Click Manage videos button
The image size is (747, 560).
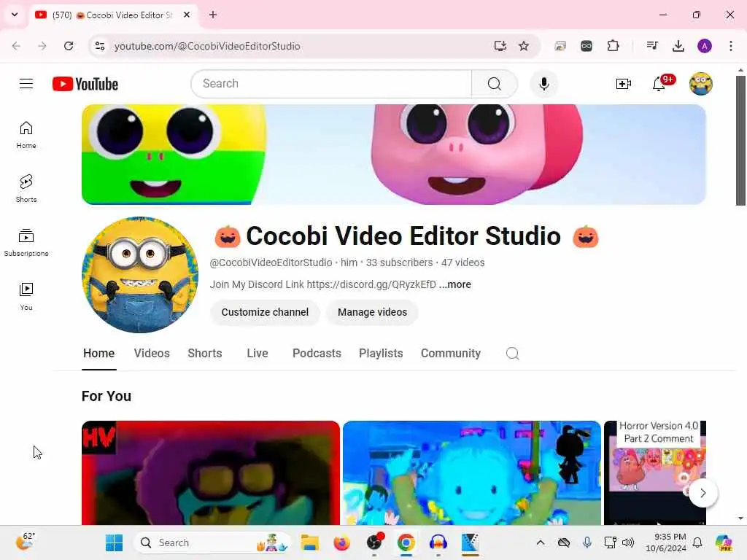pyautogui.click(x=372, y=312)
